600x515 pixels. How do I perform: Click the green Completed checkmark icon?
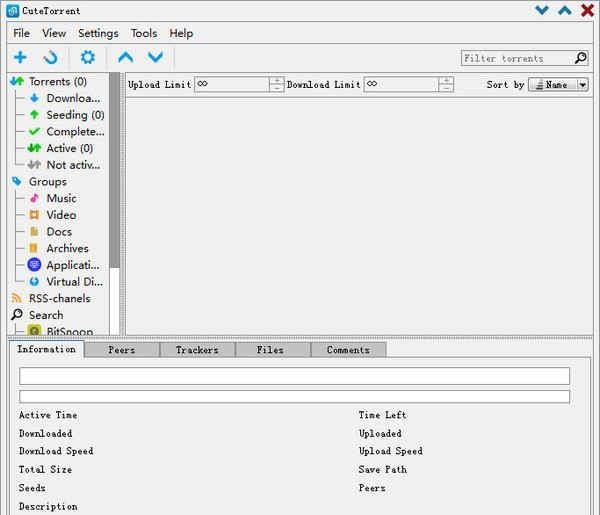point(34,132)
